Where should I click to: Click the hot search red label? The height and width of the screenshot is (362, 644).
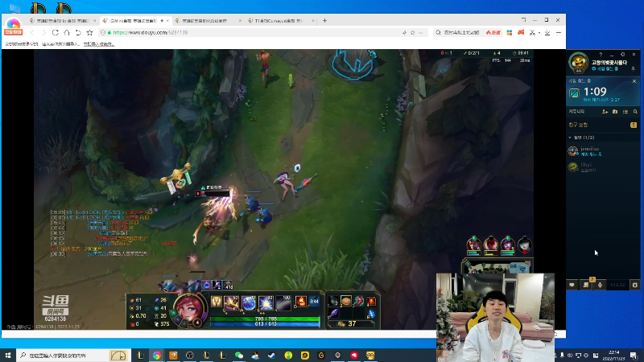click(493, 32)
